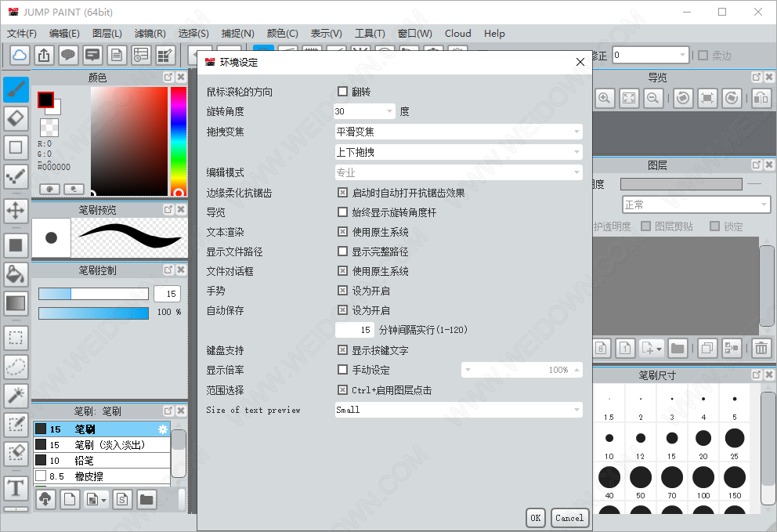
Task: Open the Cloud icon in top toolbar
Action: point(20,55)
